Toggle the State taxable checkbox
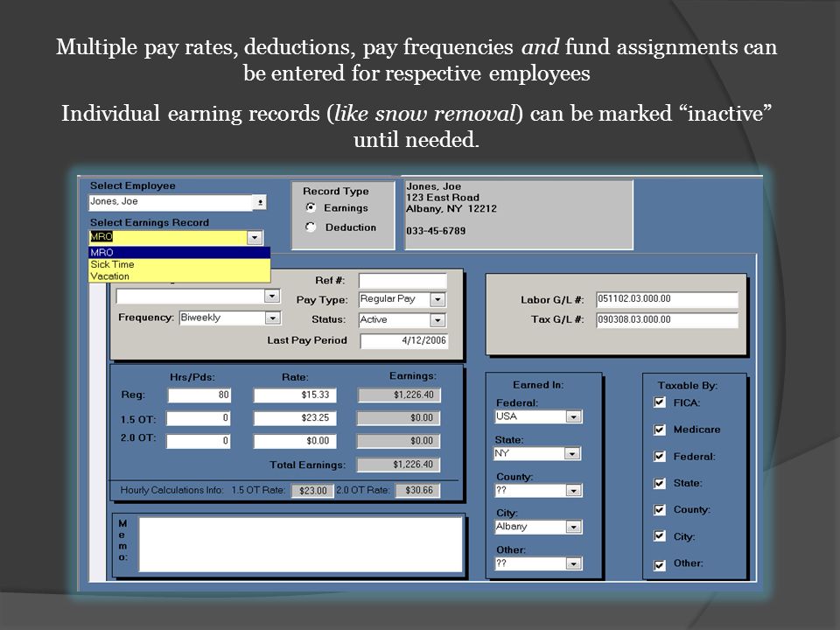840x630 pixels. pyautogui.click(x=660, y=483)
